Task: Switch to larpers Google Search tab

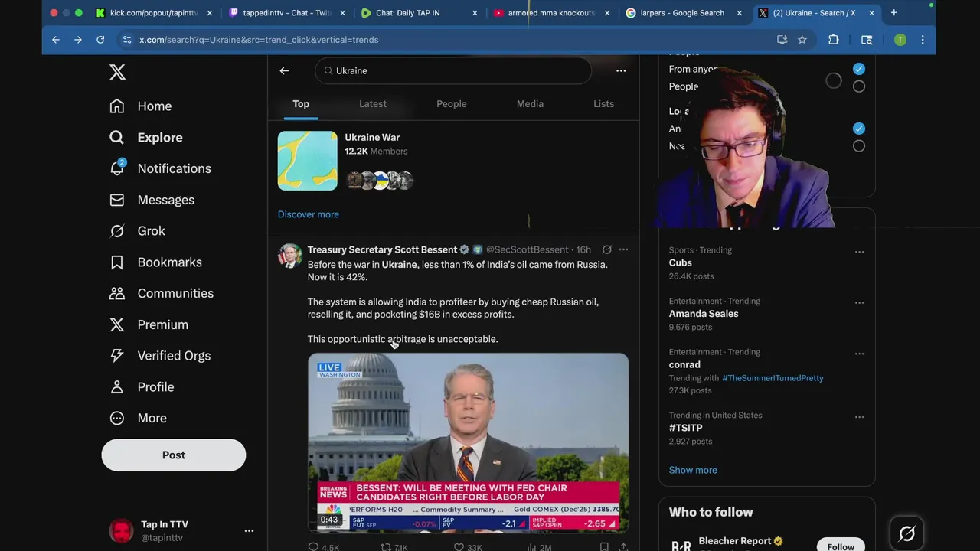Action: (681, 13)
